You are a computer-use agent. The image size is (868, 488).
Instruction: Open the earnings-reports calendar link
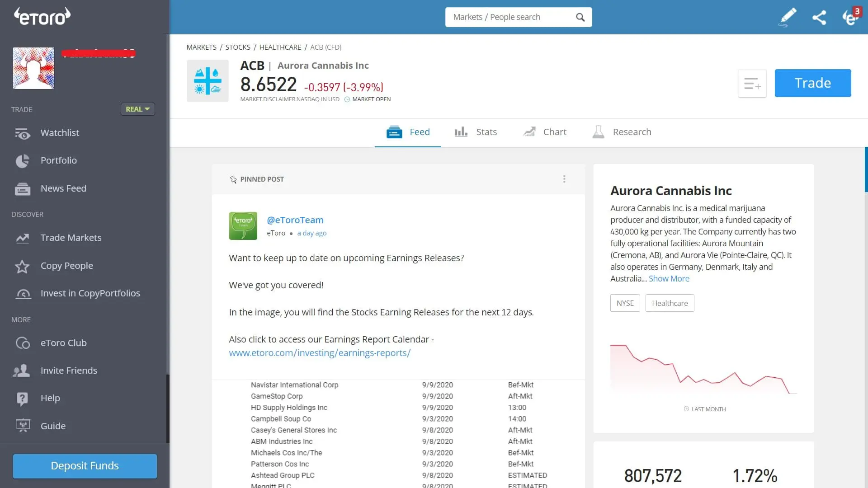[320, 353]
